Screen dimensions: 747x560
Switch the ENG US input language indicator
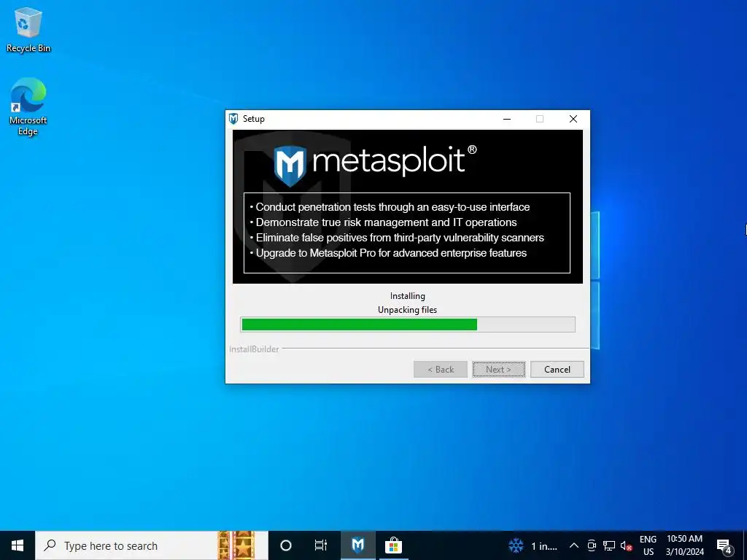point(648,545)
